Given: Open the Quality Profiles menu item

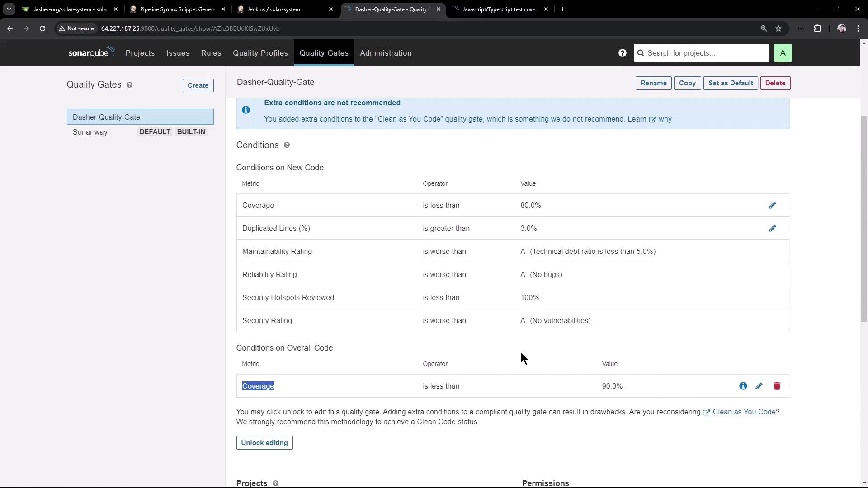Looking at the screenshot, I should point(260,53).
